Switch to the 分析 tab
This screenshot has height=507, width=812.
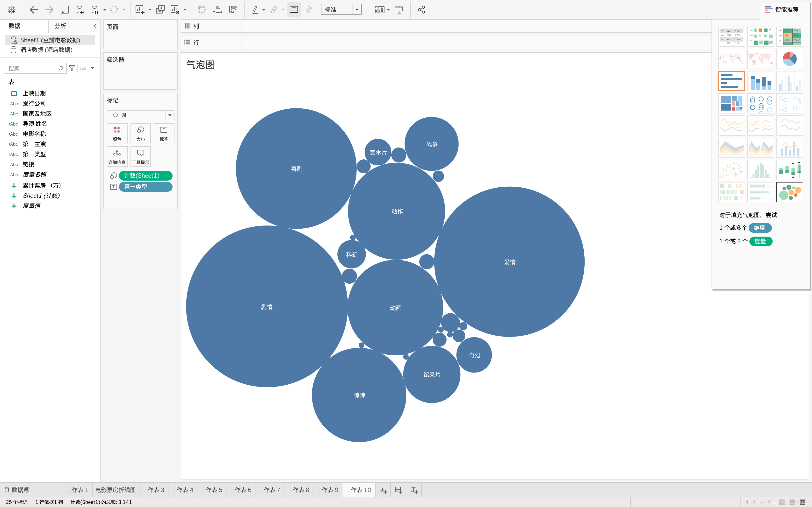point(60,26)
